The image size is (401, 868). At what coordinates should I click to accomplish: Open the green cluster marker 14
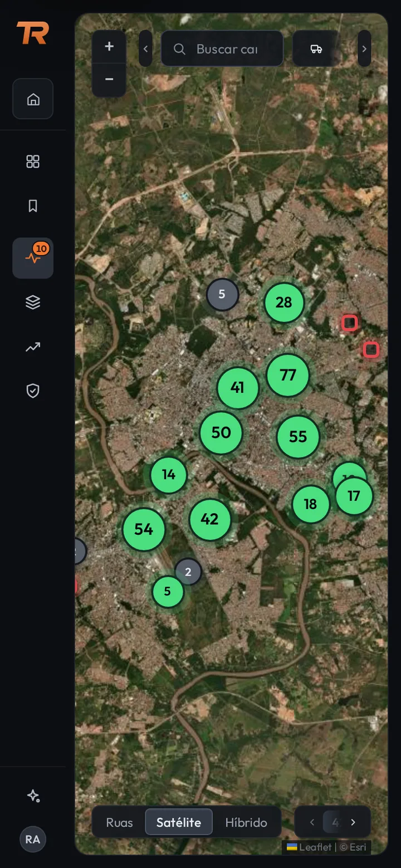pos(169,475)
